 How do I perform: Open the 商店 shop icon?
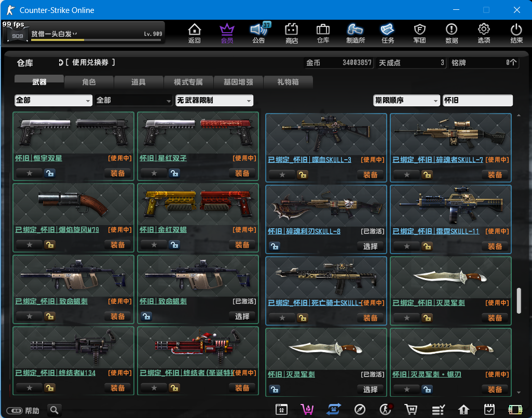pos(292,33)
